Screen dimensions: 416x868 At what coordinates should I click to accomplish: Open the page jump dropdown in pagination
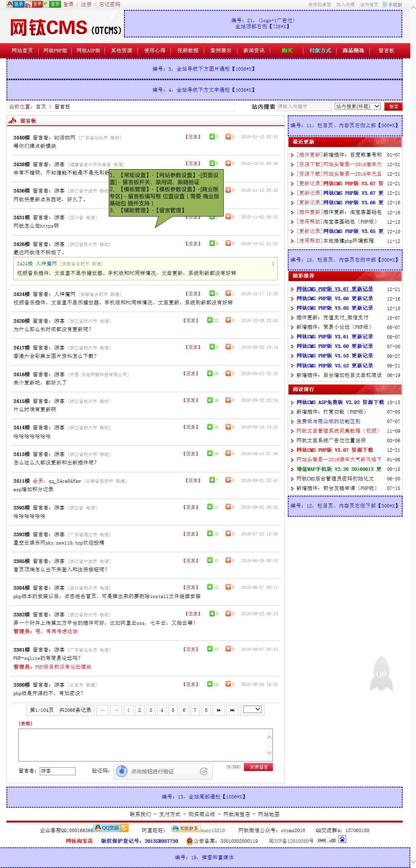[x=252, y=710]
